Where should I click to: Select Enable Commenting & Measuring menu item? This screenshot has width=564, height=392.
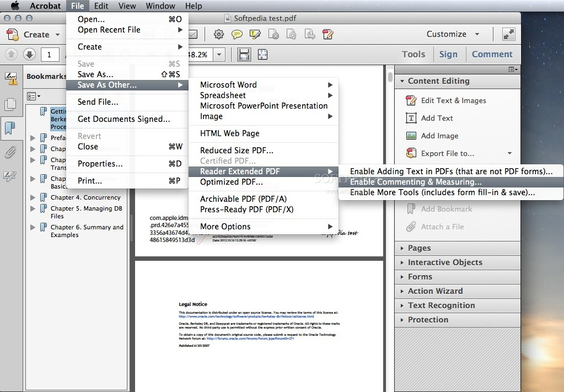[x=450, y=181]
